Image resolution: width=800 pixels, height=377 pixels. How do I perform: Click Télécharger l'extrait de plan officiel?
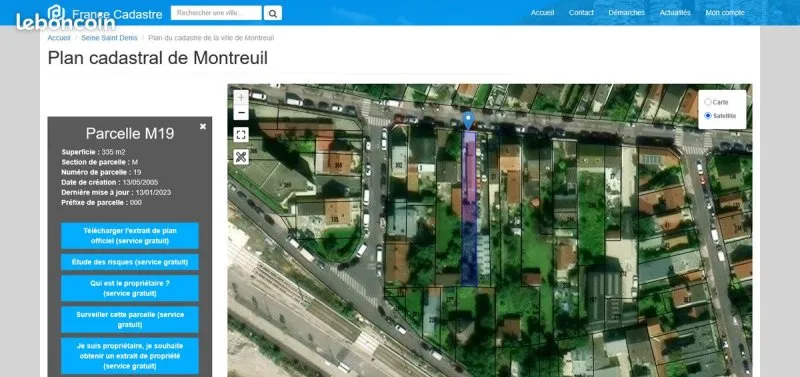pos(130,235)
